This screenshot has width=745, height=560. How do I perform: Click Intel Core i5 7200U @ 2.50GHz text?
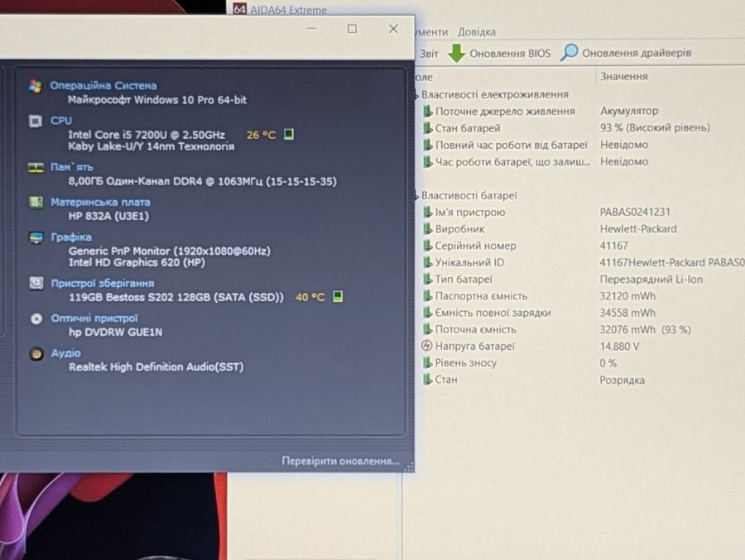click(x=147, y=135)
